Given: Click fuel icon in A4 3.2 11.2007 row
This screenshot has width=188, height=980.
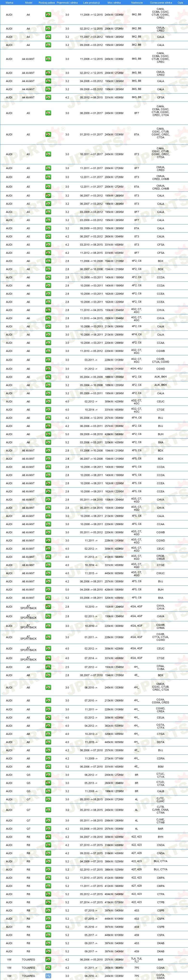Looking at the screenshot, I should tap(48, 37).
